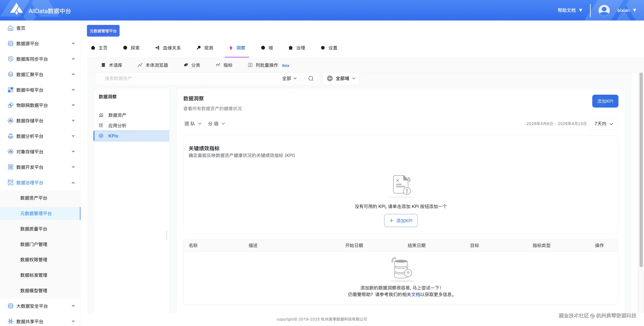Open the 文档 help link
The image size is (644, 326).
(x=416, y=295)
